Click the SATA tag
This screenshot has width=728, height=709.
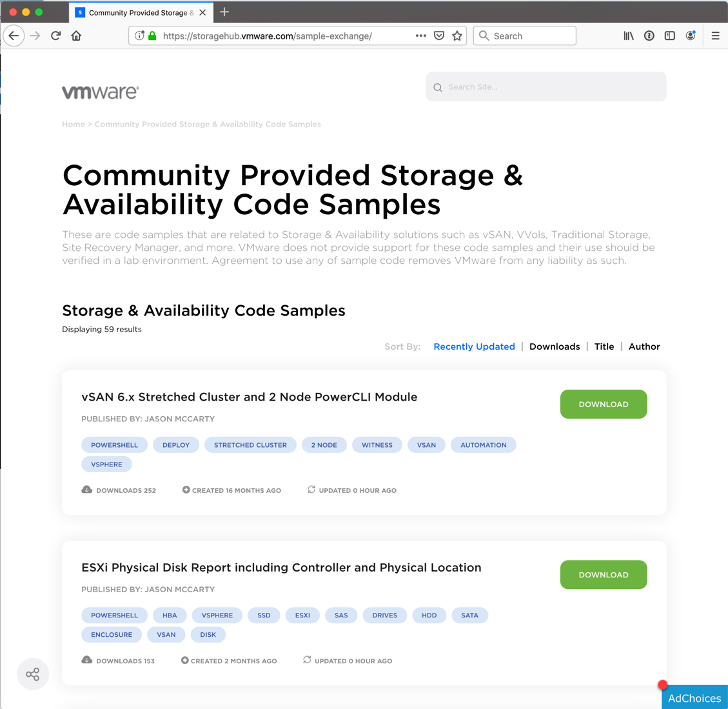(469, 615)
